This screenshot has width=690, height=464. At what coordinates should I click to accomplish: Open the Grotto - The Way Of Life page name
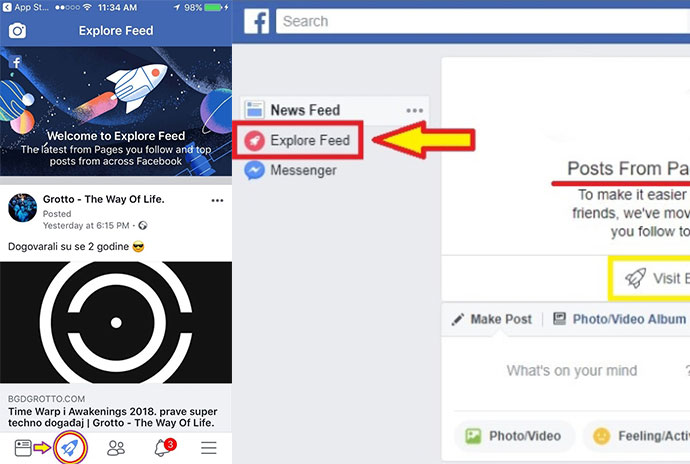[103, 199]
